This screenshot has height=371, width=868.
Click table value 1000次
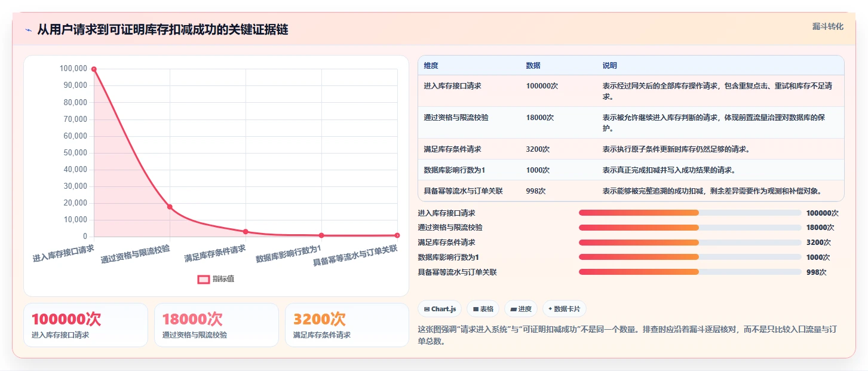point(538,170)
